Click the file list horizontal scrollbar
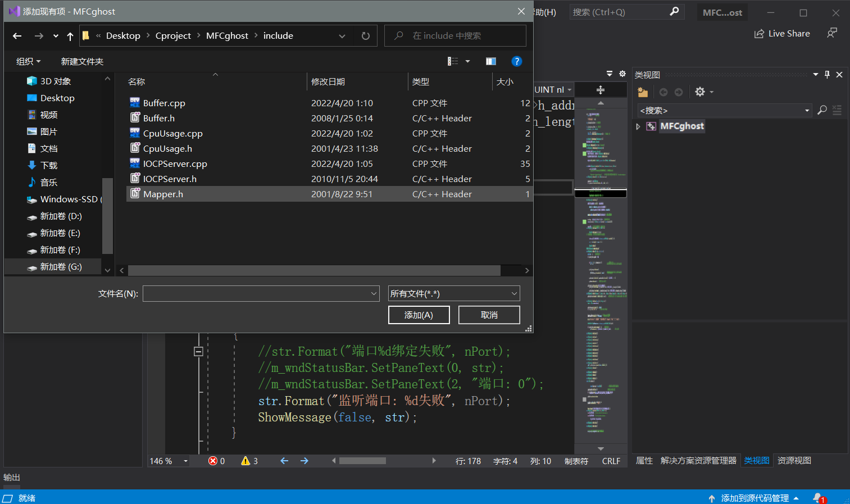 point(314,270)
